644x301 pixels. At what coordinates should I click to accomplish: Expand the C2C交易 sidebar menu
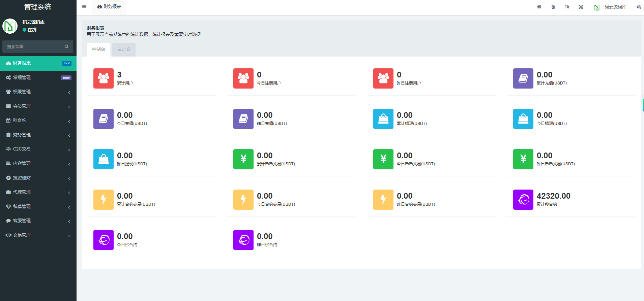38,149
